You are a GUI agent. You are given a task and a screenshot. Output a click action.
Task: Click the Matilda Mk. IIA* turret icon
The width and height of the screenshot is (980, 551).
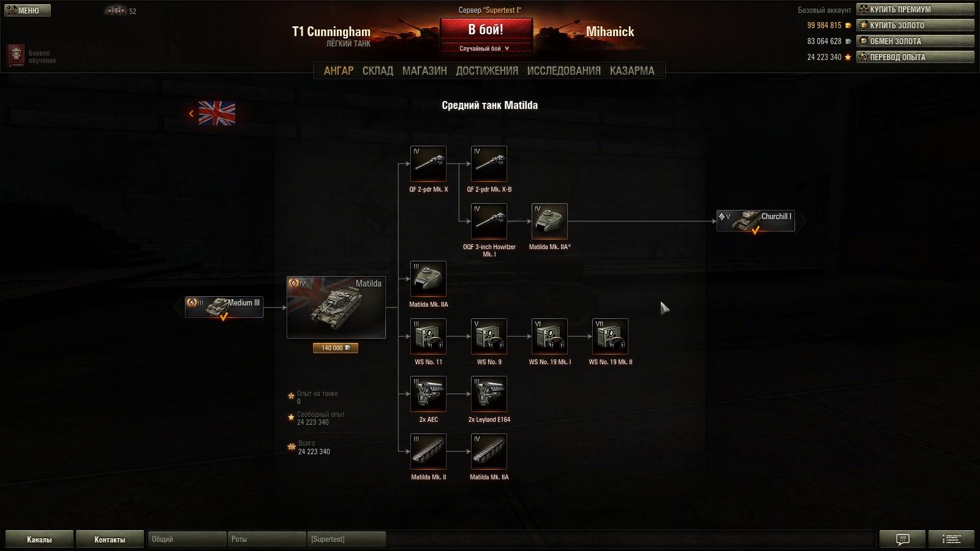point(549,222)
